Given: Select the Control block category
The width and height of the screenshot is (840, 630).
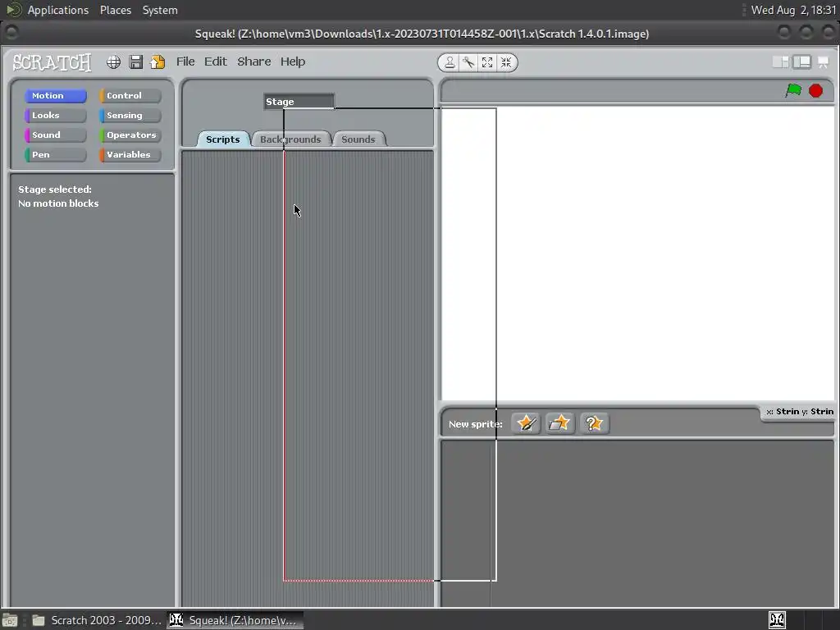Looking at the screenshot, I should pos(130,96).
